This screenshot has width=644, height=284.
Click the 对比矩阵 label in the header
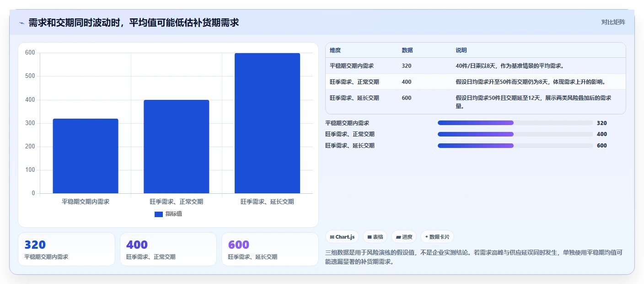tap(613, 22)
